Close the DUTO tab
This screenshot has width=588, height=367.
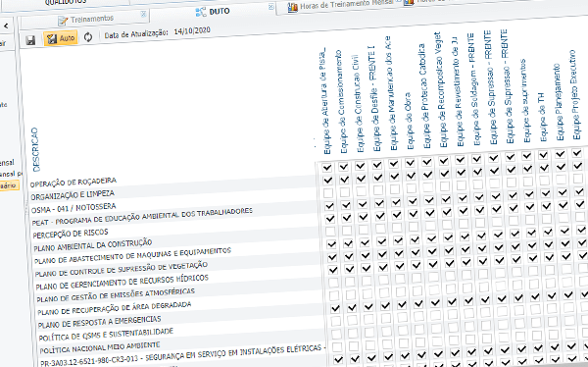[x=271, y=7]
